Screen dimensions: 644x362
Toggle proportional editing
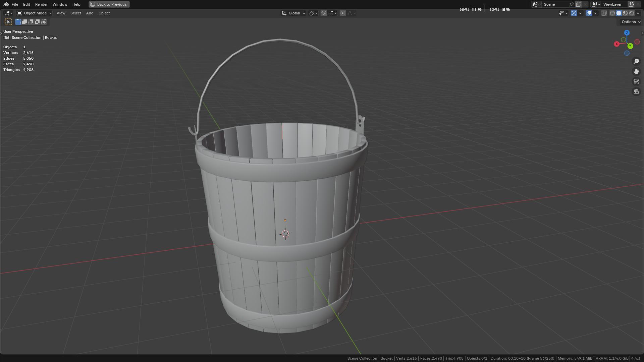click(343, 13)
